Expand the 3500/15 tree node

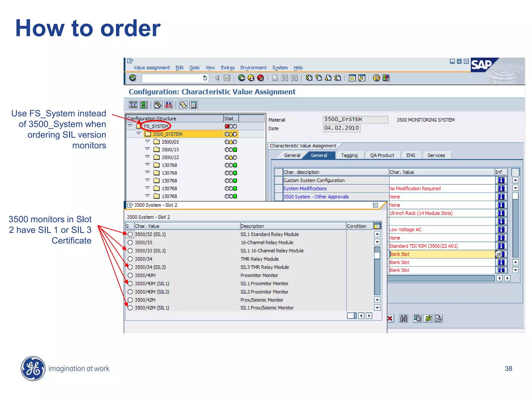[x=147, y=149]
